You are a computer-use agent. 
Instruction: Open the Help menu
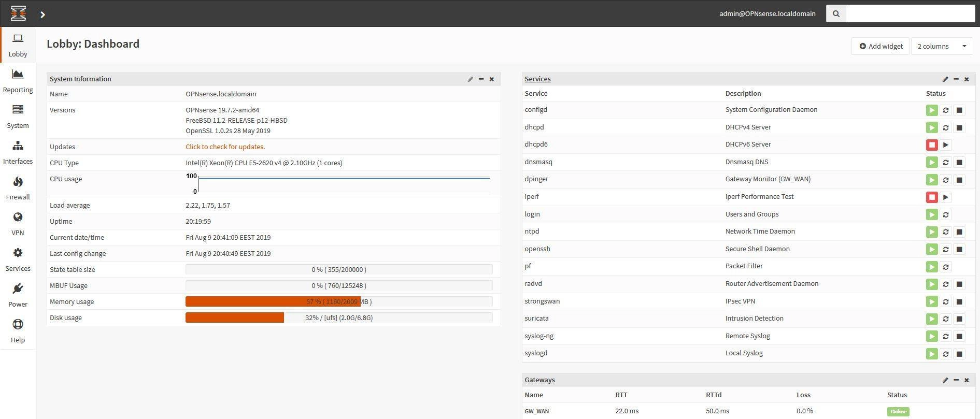click(18, 331)
